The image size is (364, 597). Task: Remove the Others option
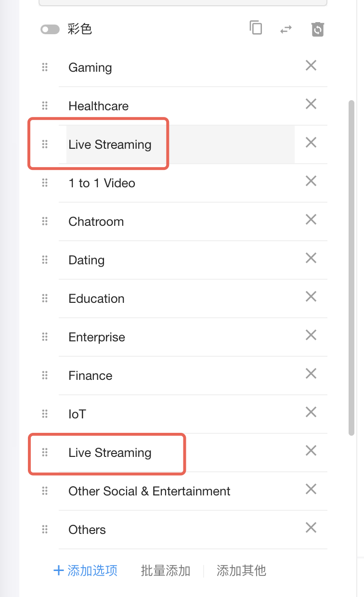(x=311, y=528)
